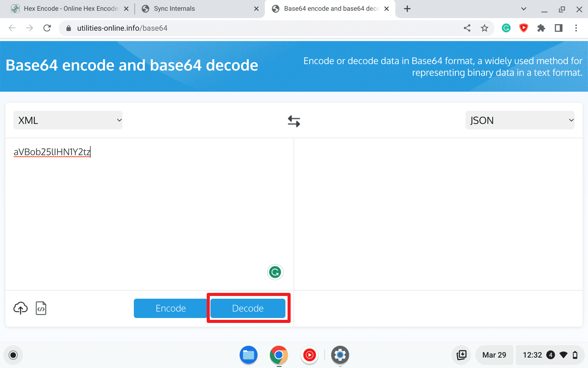The width and height of the screenshot is (588, 368).
Task: Close the Base64 tab
Action: click(x=386, y=9)
